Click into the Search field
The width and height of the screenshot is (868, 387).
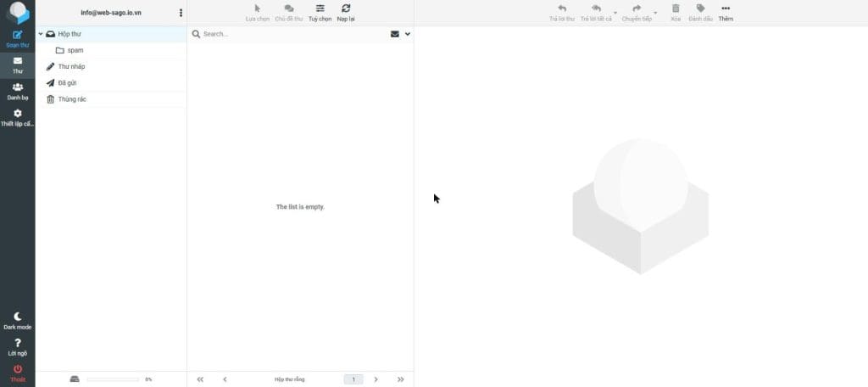tap(293, 35)
